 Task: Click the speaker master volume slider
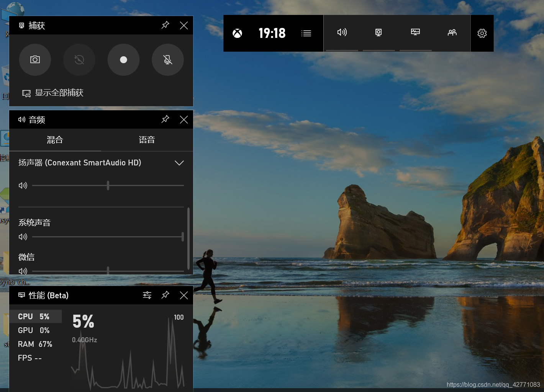[x=108, y=186]
